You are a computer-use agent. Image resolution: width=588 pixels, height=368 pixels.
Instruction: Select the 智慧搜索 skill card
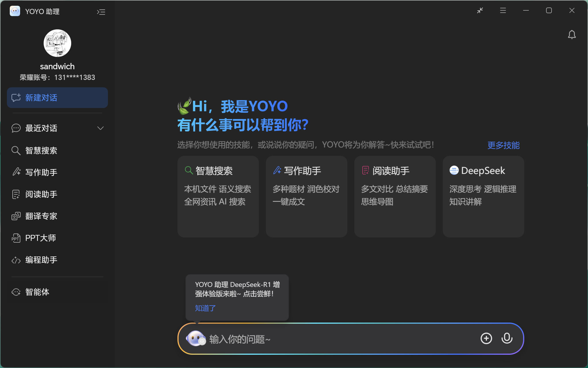[218, 197]
